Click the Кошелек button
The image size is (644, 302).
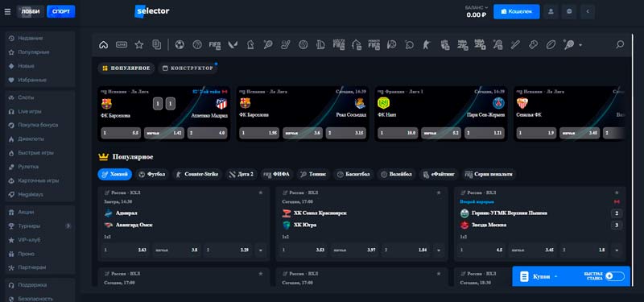tap(516, 11)
